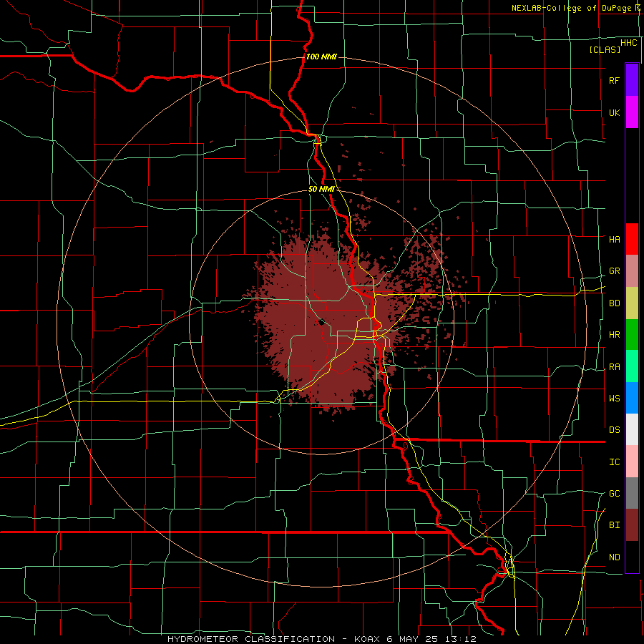
Task: Click the red HA legend swatch
Action: point(632,239)
